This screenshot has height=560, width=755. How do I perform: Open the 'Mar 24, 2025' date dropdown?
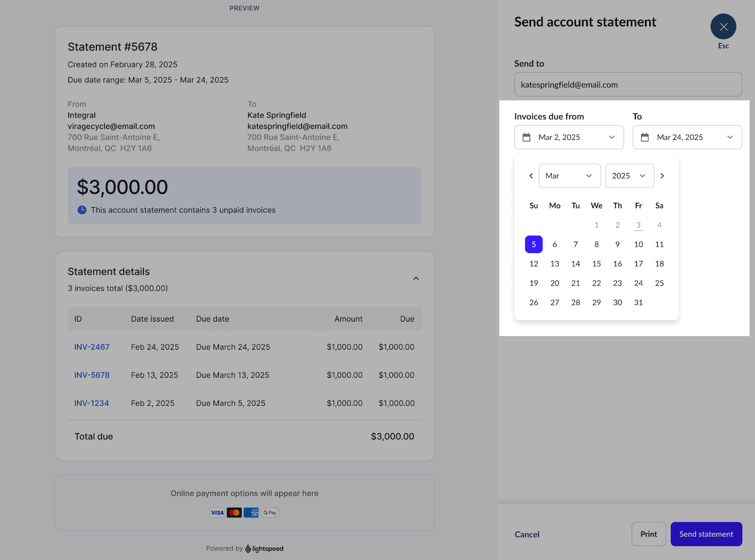[687, 137]
